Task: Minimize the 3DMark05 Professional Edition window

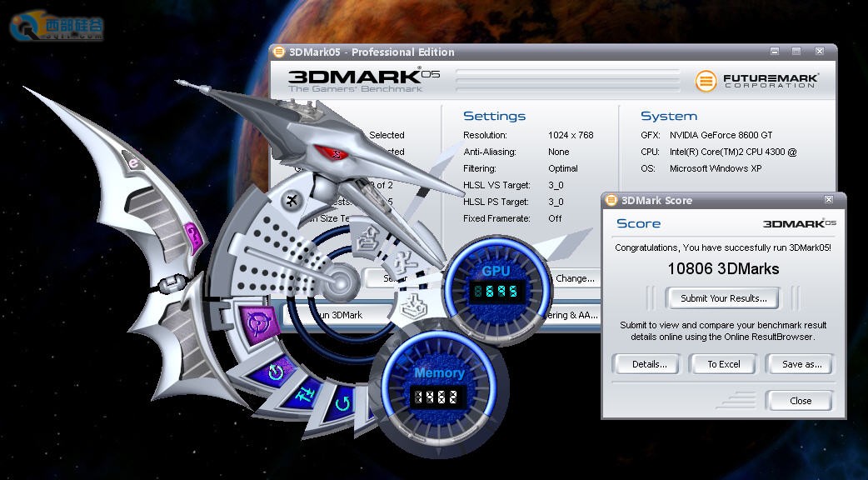Action: click(775, 52)
